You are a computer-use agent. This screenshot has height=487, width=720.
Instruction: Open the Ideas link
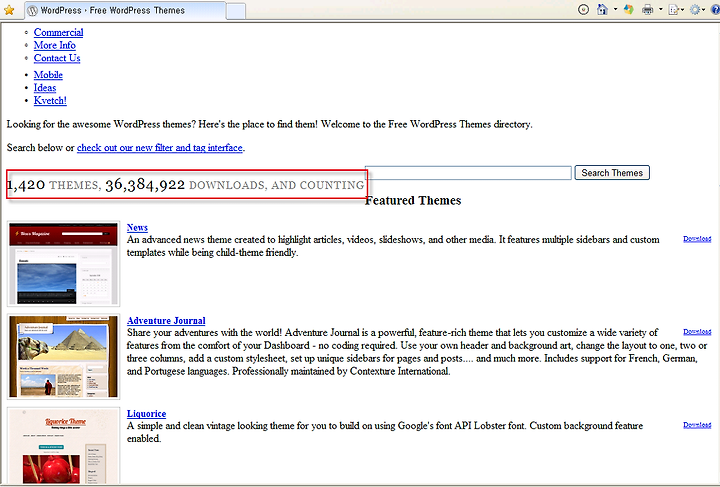(45, 87)
